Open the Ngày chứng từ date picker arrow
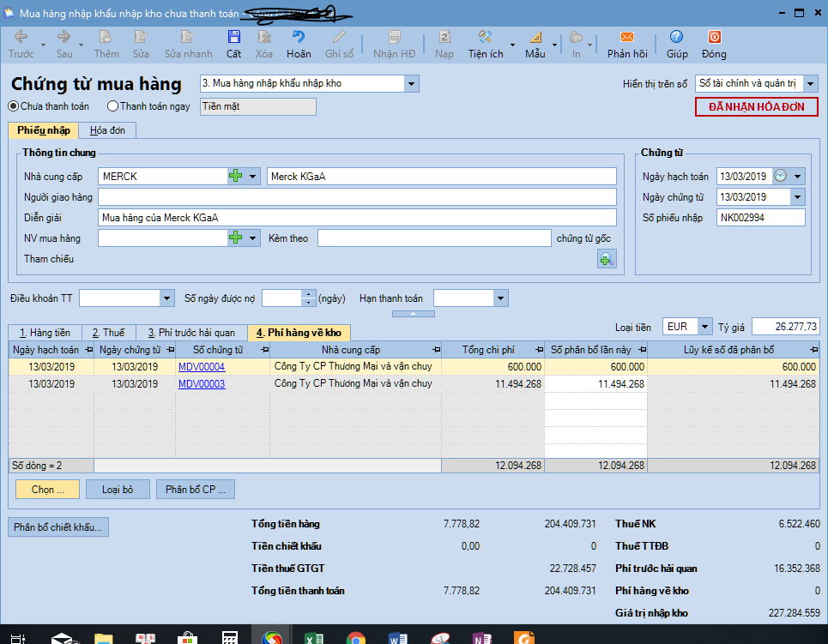Viewport: 828px width, 644px height. 797,197
